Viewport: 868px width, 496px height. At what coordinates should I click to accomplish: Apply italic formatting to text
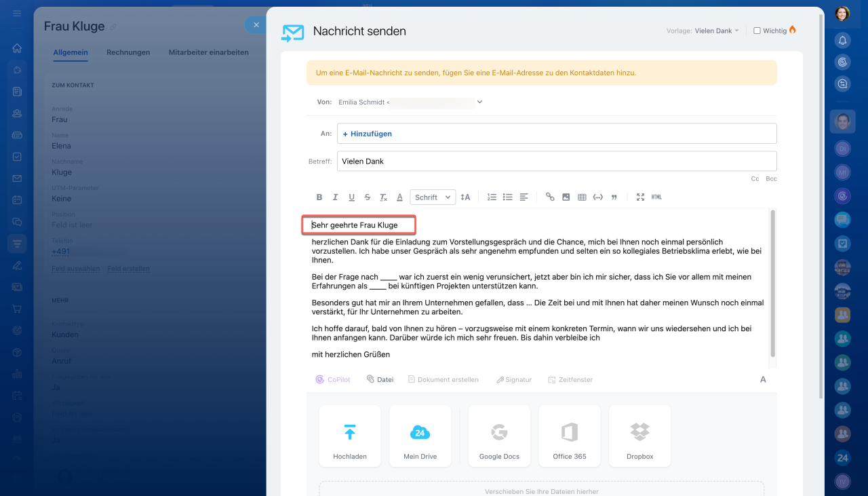pos(335,197)
